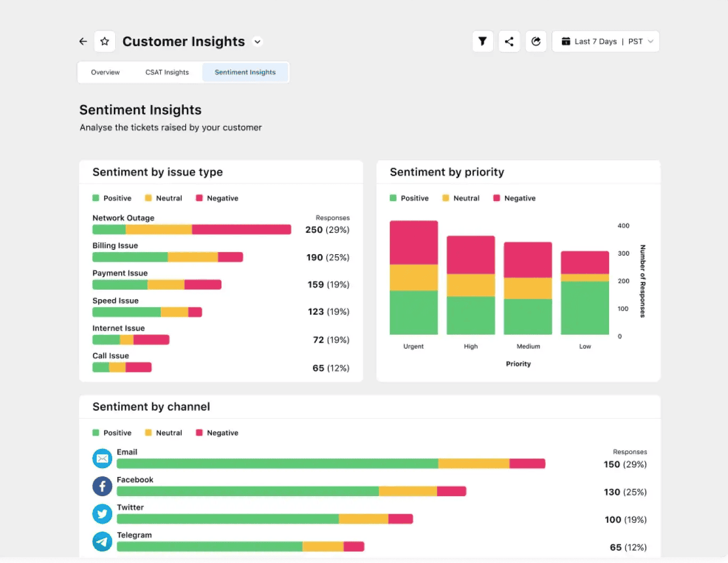Open the filter icon button
Image resolution: width=728 pixels, height=563 pixels.
point(482,41)
